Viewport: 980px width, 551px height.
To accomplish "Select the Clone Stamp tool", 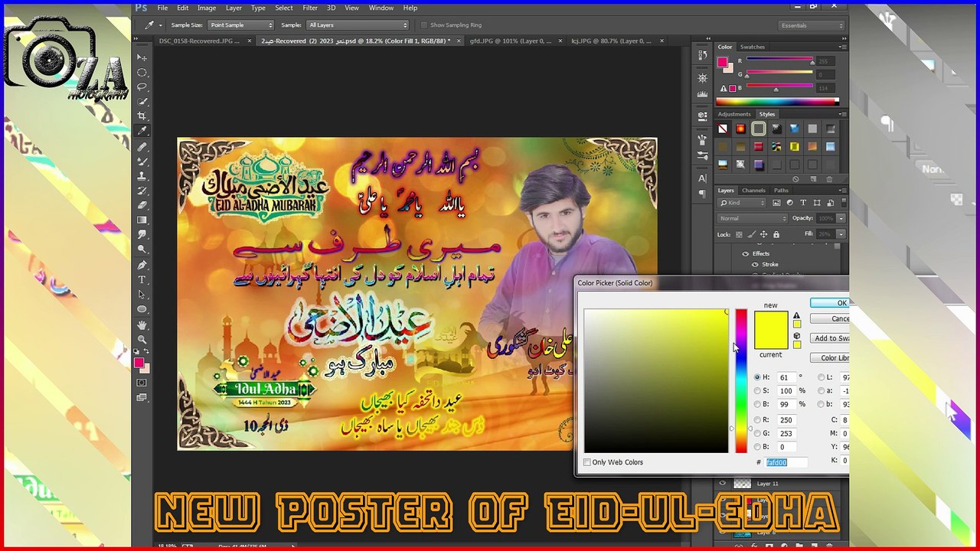I will (x=142, y=176).
